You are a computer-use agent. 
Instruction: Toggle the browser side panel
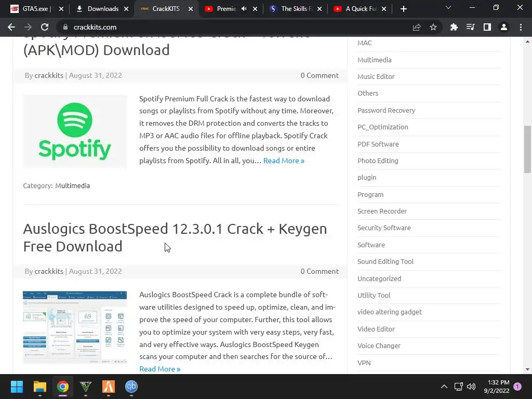(x=487, y=27)
